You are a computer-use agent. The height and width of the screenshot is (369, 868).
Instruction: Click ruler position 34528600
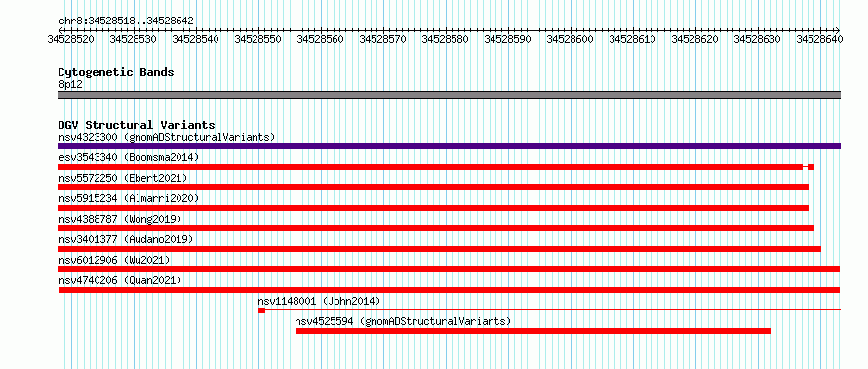571,39
